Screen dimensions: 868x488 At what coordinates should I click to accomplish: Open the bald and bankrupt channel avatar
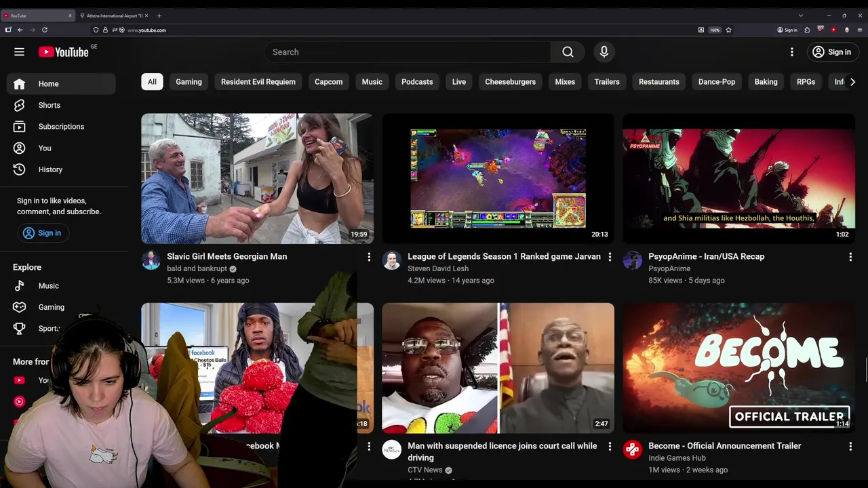151,260
